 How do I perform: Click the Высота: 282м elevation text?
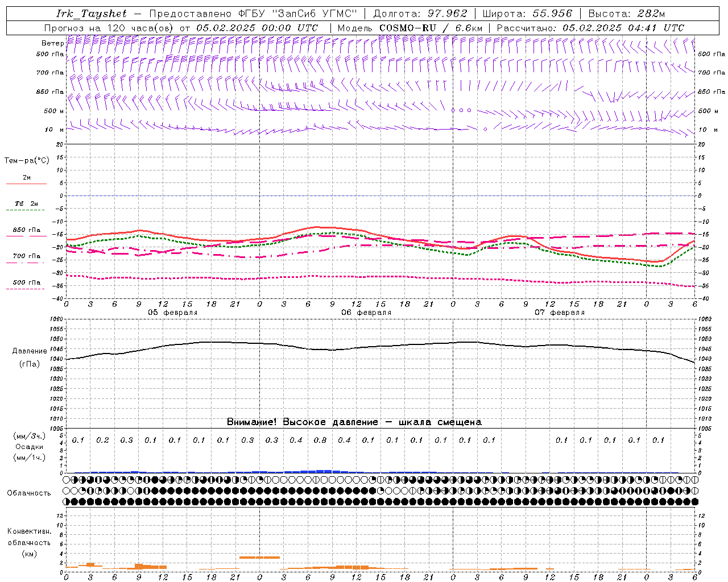coord(627,14)
